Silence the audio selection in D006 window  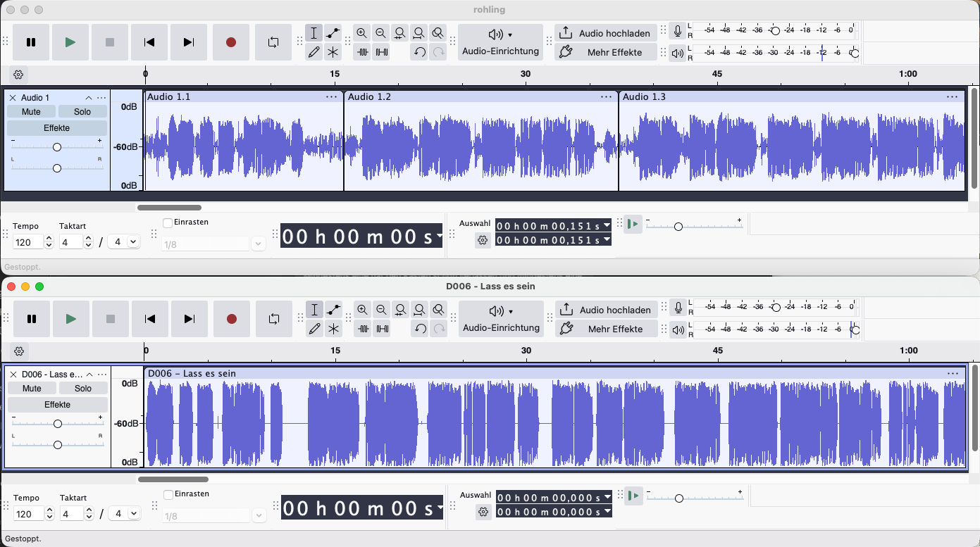point(382,328)
